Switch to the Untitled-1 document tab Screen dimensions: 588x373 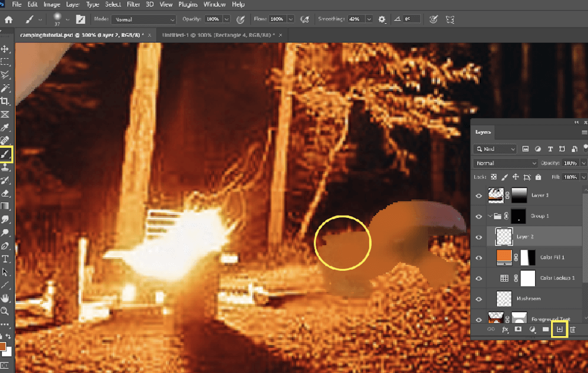coord(218,35)
